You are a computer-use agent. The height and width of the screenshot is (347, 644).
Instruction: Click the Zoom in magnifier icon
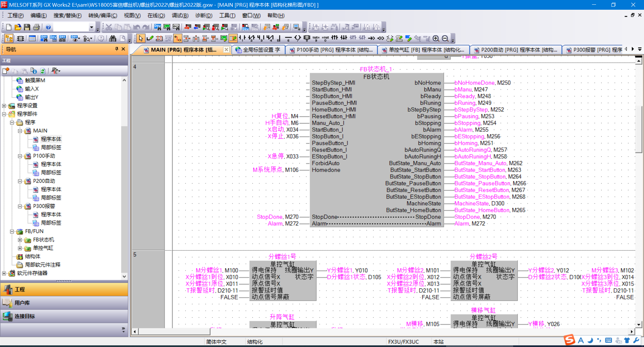coord(436,39)
